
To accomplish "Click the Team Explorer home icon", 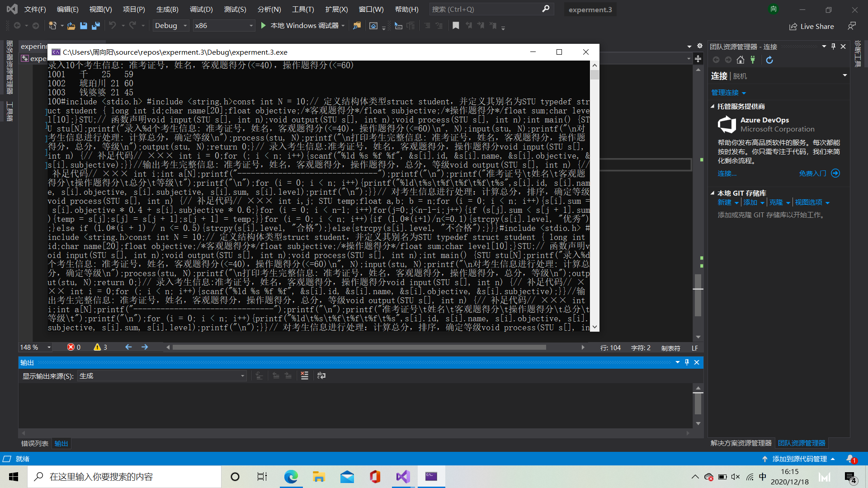I will tap(740, 60).
